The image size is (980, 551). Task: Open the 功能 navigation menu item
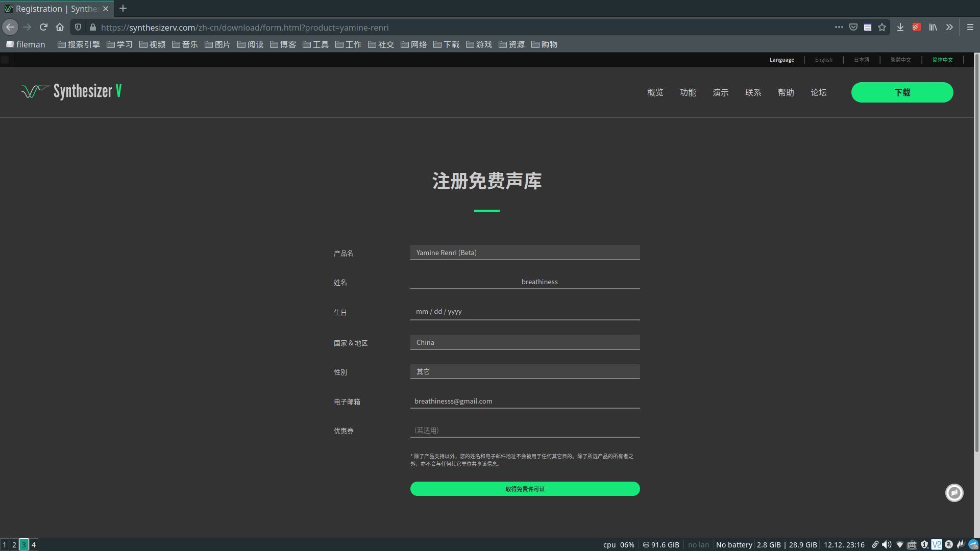(x=688, y=92)
